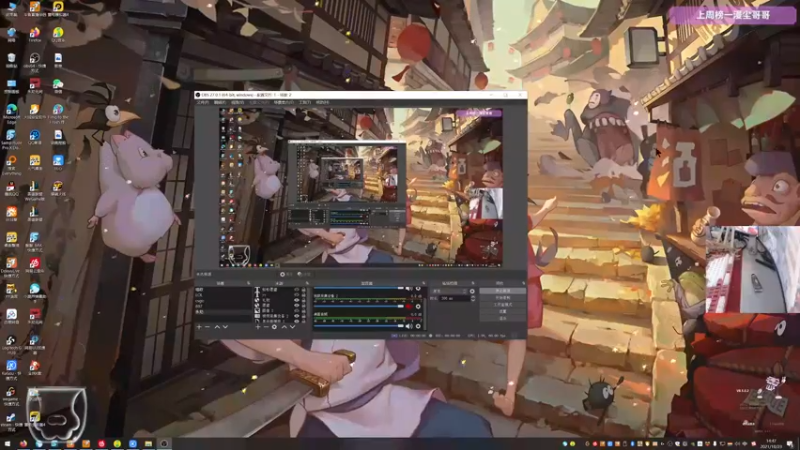Open File Explorer from the taskbar
800x450 pixels.
coord(148,444)
